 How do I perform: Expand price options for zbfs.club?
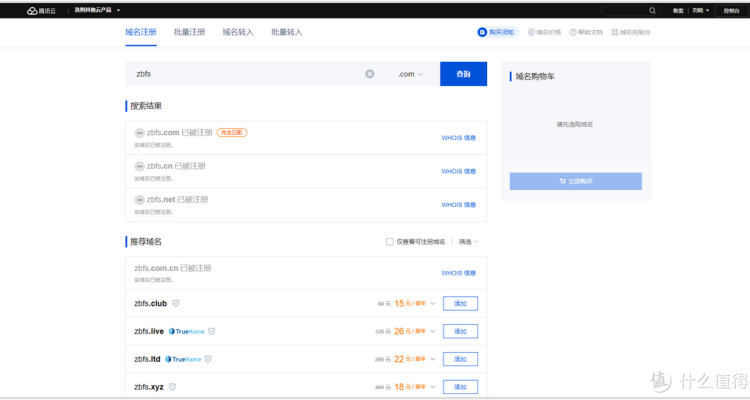433,303
